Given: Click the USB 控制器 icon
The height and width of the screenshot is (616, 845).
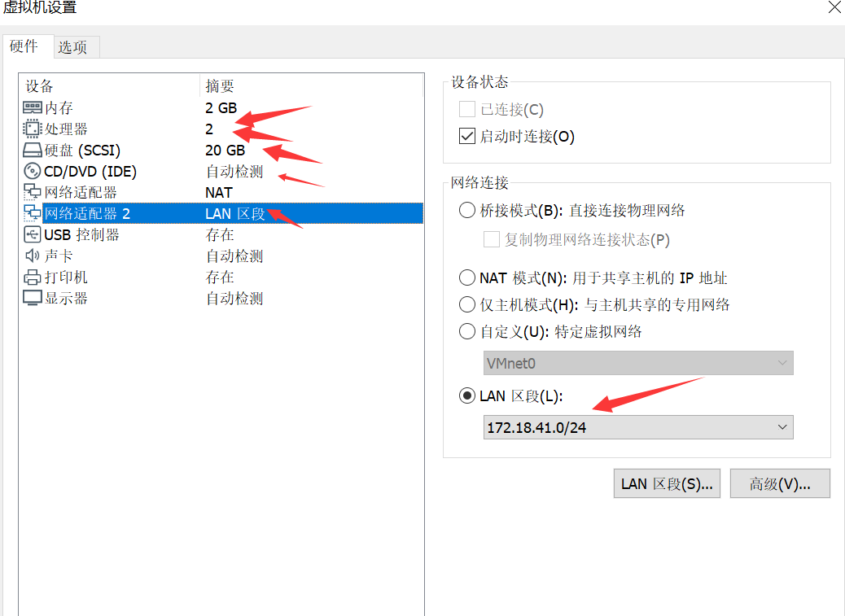Looking at the screenshot, I should [x=33, y=235].
